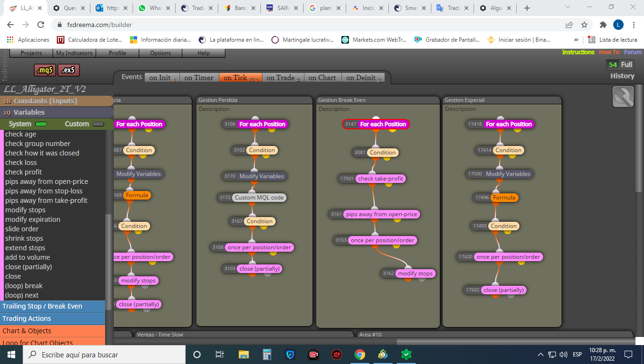Switch to Chrome on the taskbar
This screenshot has height=364, width=644.
[x=360, y=355]
